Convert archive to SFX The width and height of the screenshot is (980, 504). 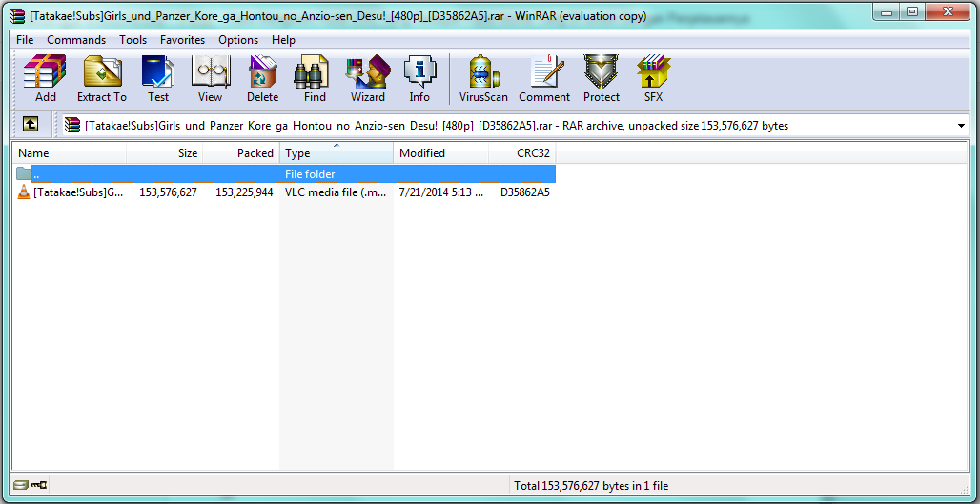pyautogui.click(x=653, y=79)
